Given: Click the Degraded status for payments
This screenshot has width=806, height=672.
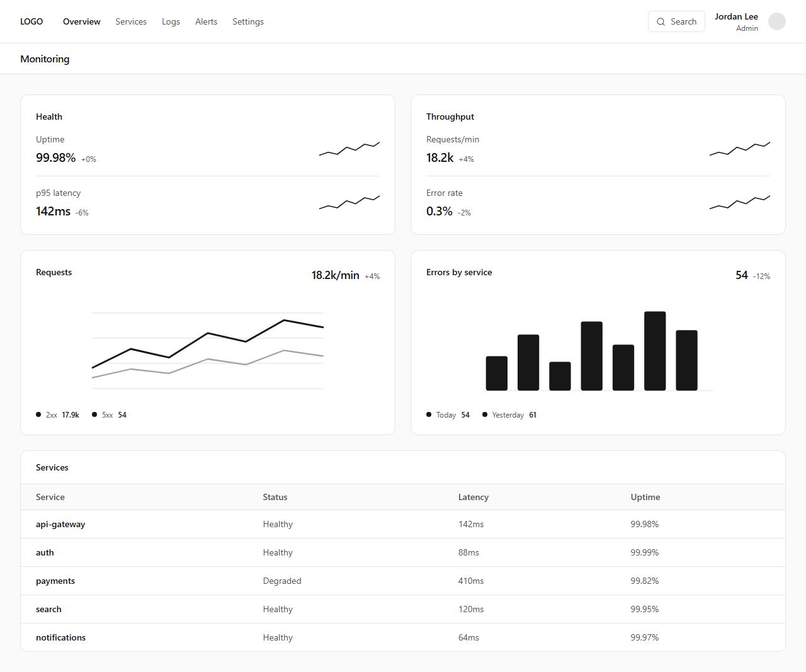Looking at the screenshot, I should pos(282,581).
